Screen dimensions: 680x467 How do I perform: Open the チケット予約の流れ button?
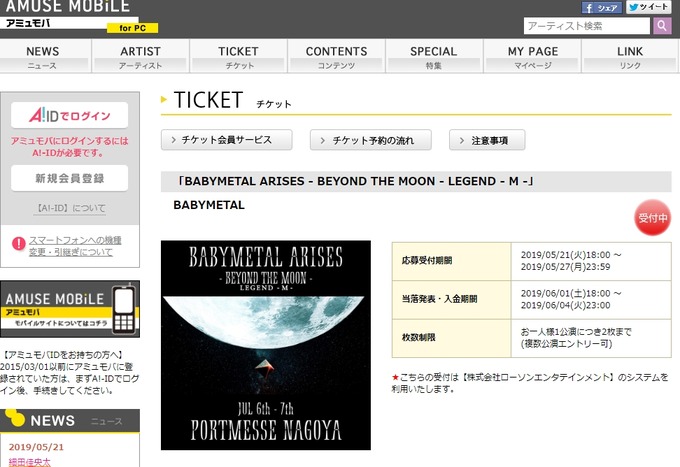point(371,140)
